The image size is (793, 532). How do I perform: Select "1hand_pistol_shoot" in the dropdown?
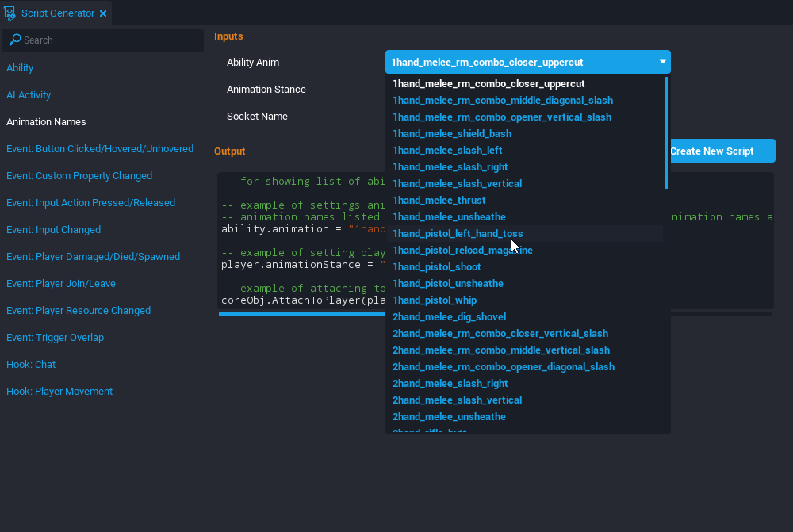[x=437, y=266]
